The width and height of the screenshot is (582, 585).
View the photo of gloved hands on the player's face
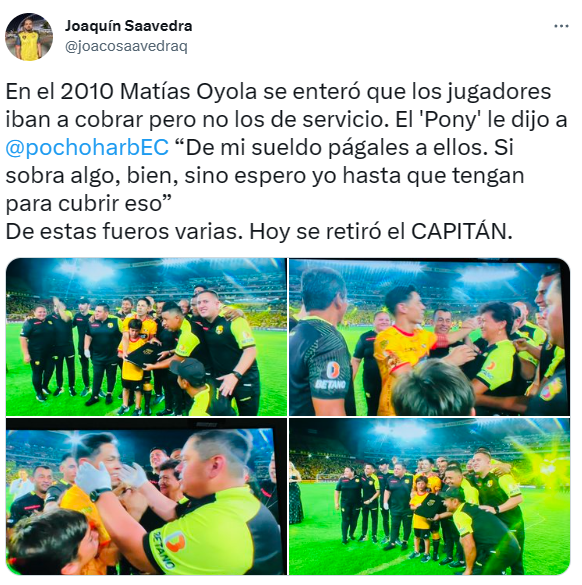coord(146,497)
